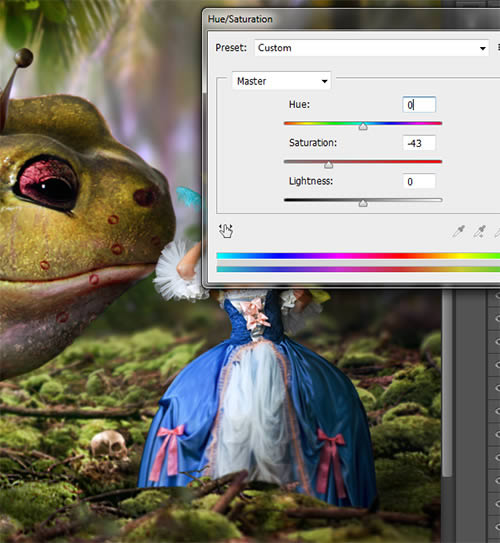Click the upper color spectrum bar
The image size is (500, 543).
click(x=358, y=256)
